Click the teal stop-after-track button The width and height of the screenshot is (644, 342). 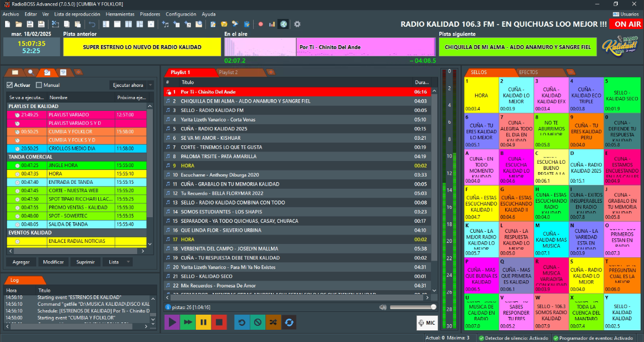pos(258,323)
